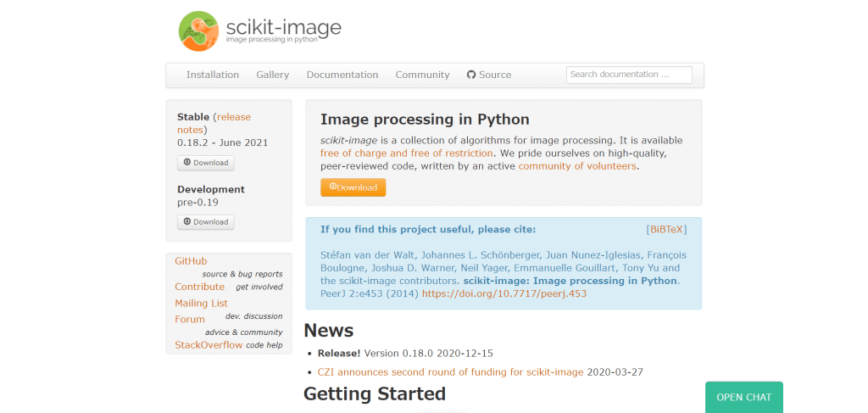Click the OPEN CHAT button
Viewport: 868px width, 413px height.
click(743, 397)
